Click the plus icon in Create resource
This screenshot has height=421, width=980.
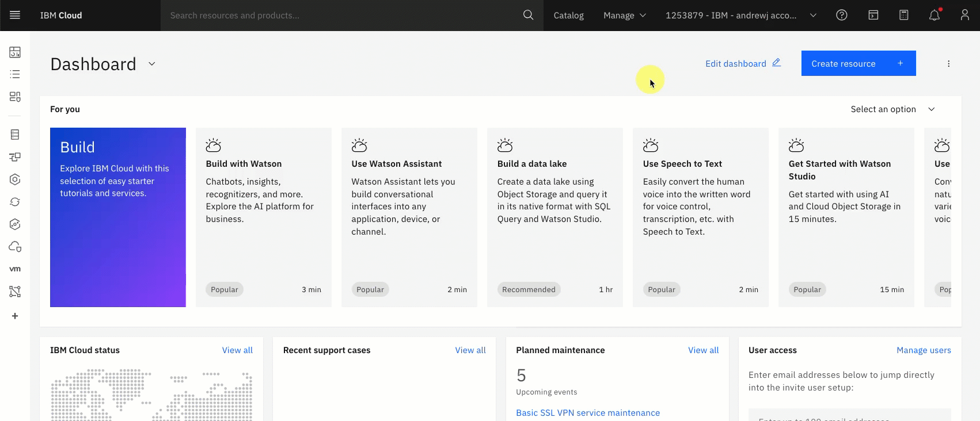click(x=901, y=63)
